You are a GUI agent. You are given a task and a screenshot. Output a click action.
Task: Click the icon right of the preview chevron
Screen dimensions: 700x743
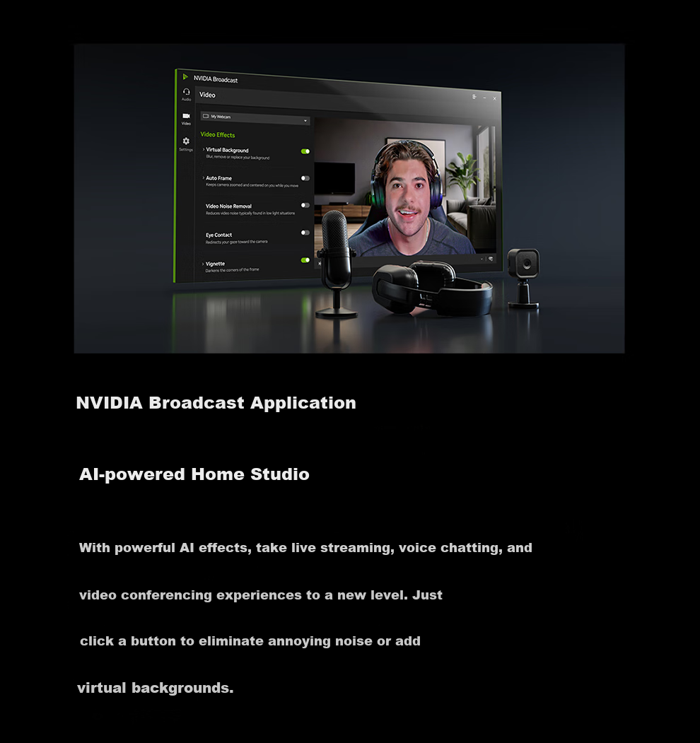491,259
